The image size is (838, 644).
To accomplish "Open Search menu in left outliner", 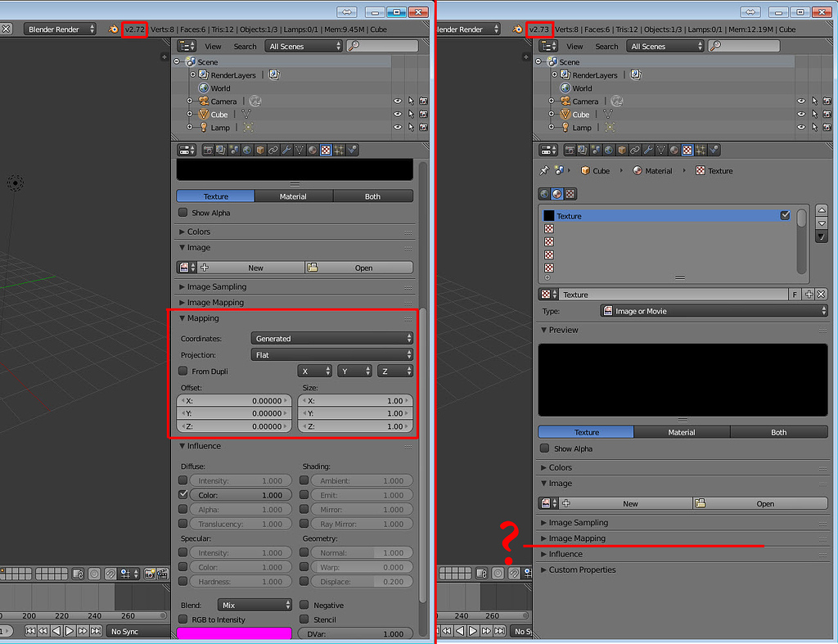I will [246, 47].
